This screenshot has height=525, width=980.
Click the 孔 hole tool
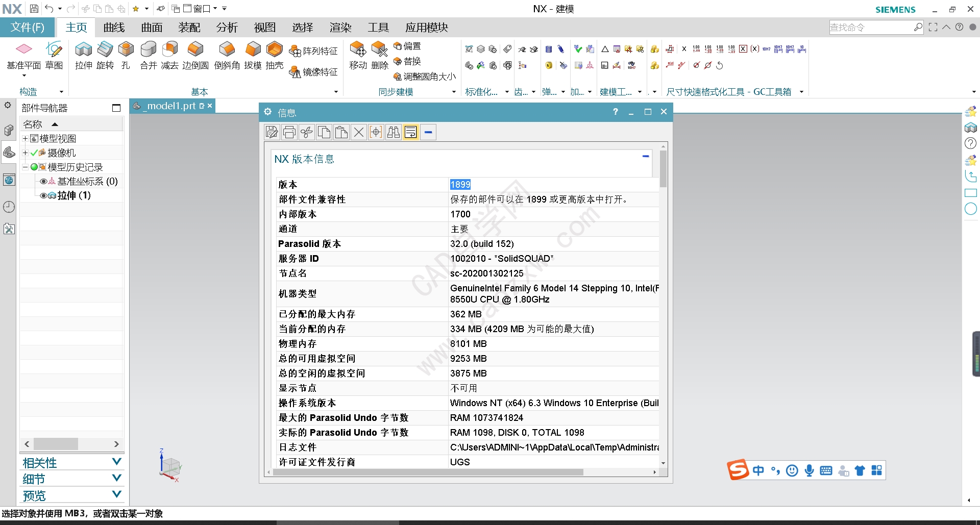pyautogui.click(x=126, y=55)
